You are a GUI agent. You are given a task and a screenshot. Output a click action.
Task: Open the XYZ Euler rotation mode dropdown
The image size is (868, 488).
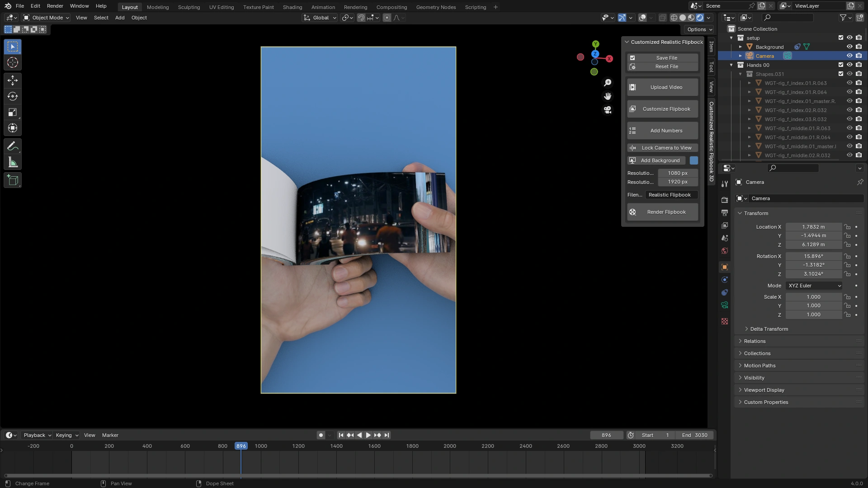click(814, 286)
